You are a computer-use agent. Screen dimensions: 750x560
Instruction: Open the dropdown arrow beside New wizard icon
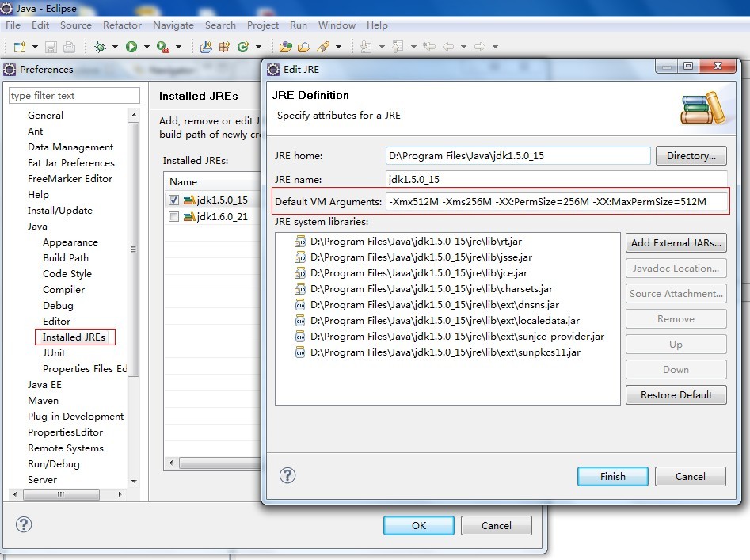coord(34,47)
